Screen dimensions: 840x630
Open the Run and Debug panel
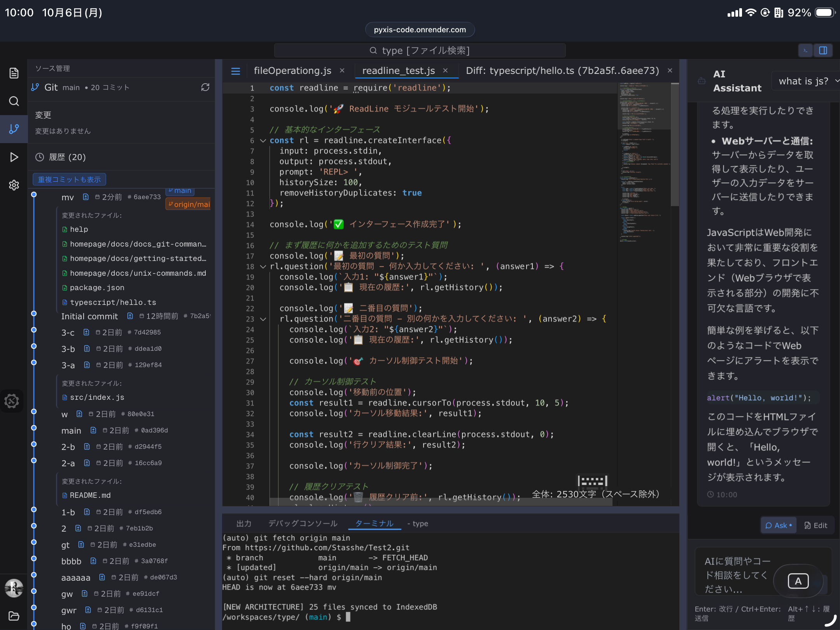(14, 157)
